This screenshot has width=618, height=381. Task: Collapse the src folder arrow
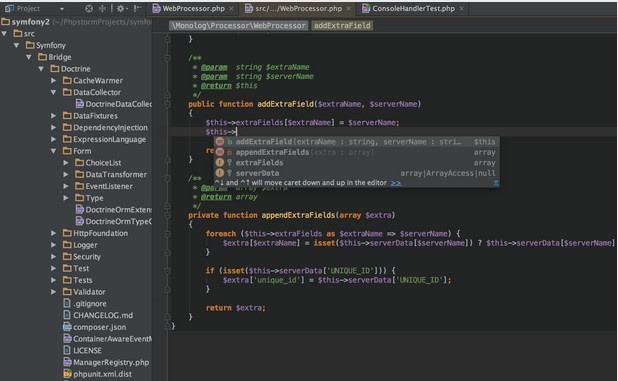coord(4,33)
